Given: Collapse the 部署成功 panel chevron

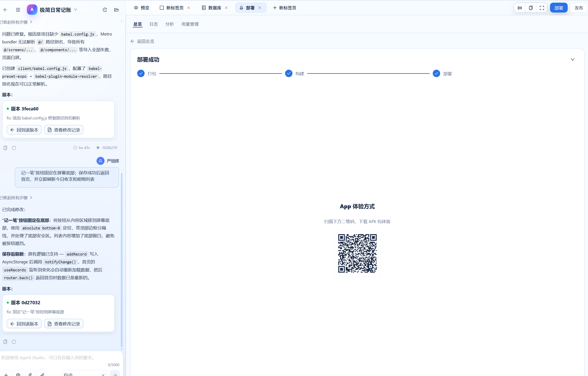Looking at the screenshot, I should point(573,59).
